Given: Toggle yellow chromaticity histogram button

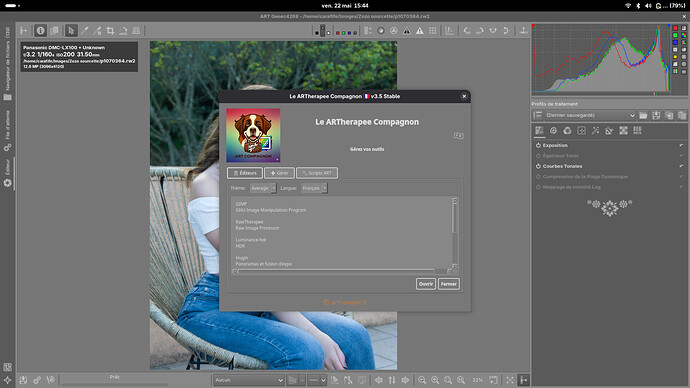Looking at the screenshot, I should click(x=675, y=57).
